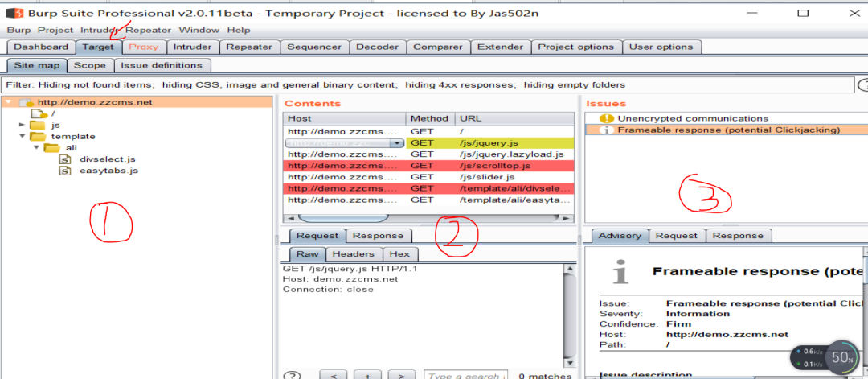868x379 pixels.
Task: Open the highlighted Host cell dropdown
Action: pos(396,143)
